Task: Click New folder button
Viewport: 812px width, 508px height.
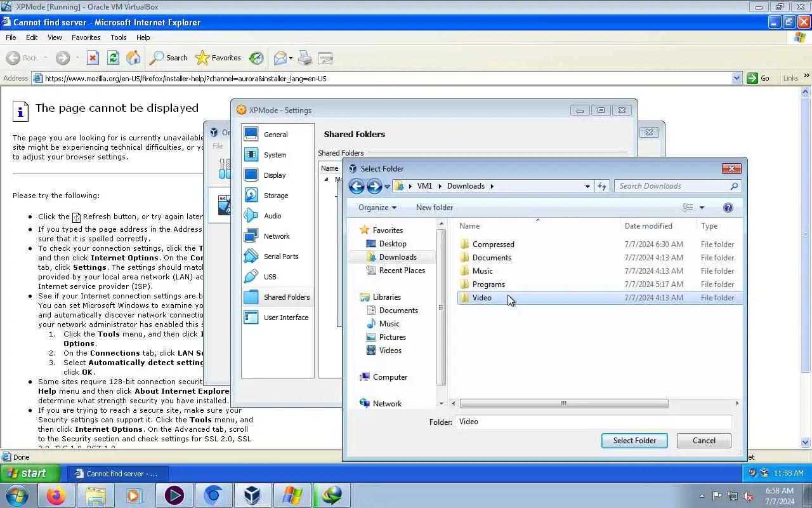Action: pyautogui.click(x=435, y=208)
